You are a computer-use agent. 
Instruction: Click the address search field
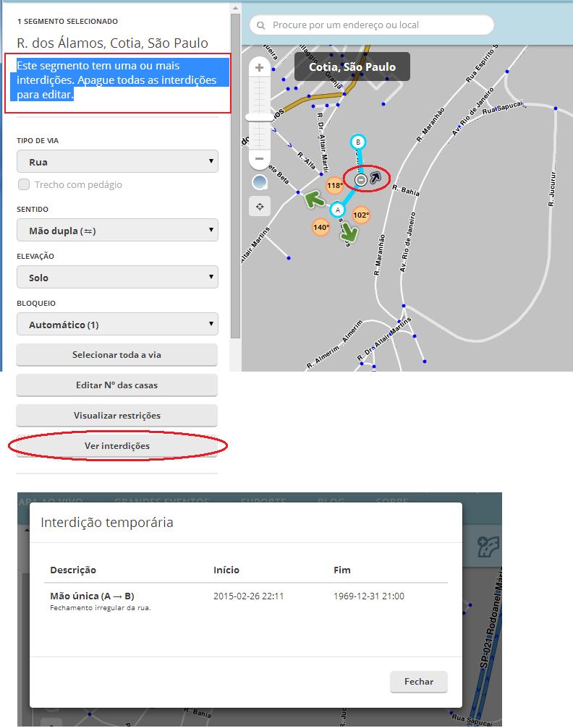(x=372, y=25)
